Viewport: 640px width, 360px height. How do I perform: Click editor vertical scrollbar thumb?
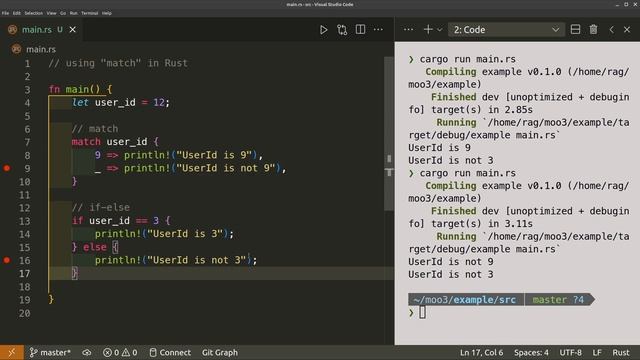389,133
